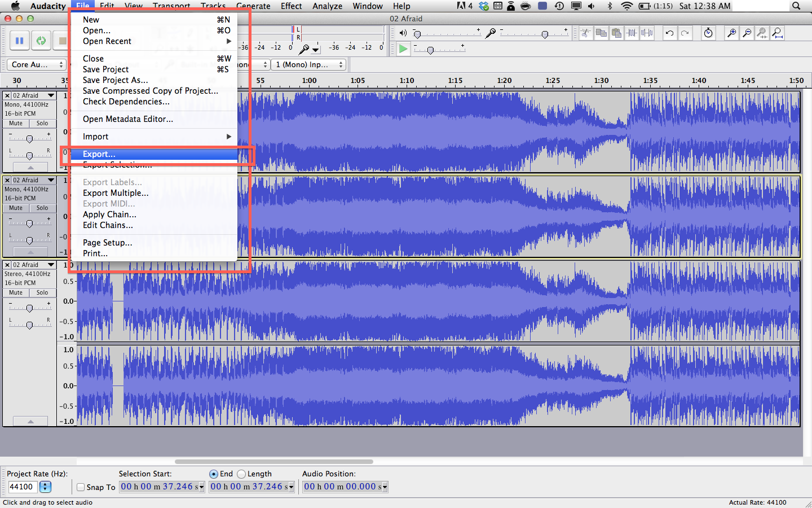Open Spotlight search in menu bar
The height and width of the screenshot is (508, 812).
click(x=796, y=6)
